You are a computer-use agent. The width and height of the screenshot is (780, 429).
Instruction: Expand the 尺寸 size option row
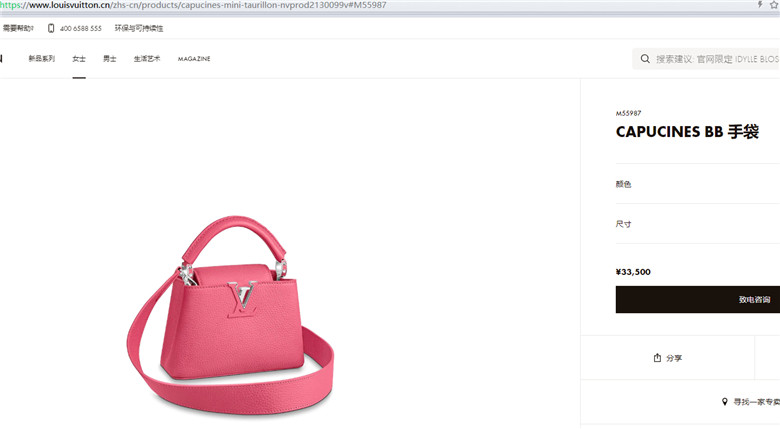[697, 224]
